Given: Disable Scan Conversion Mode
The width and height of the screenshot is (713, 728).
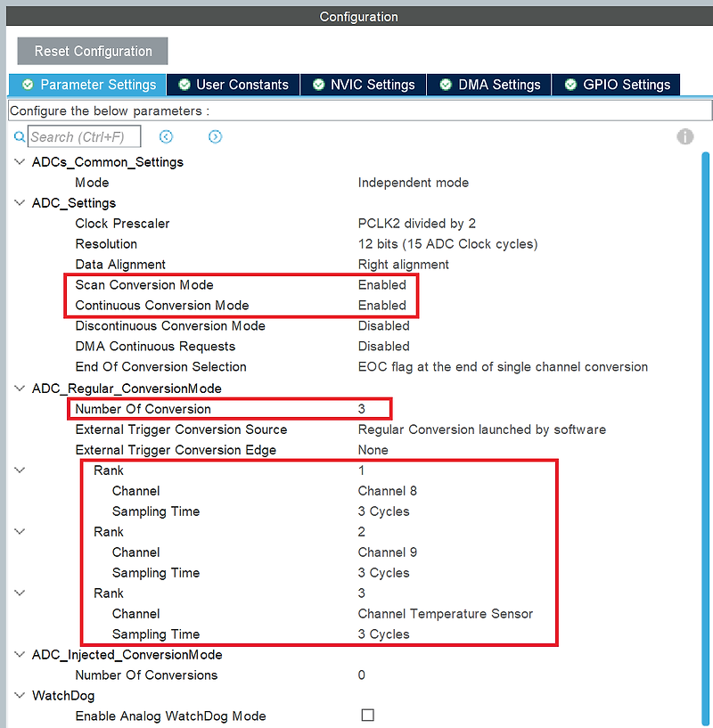Looking at the screenshot, I should (x=382, y=284).
